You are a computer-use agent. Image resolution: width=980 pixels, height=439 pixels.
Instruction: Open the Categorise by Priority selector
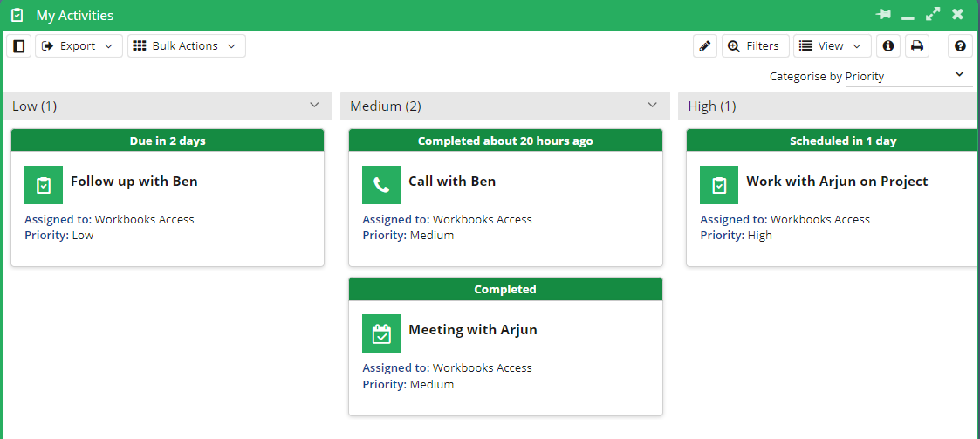point(908,76)
